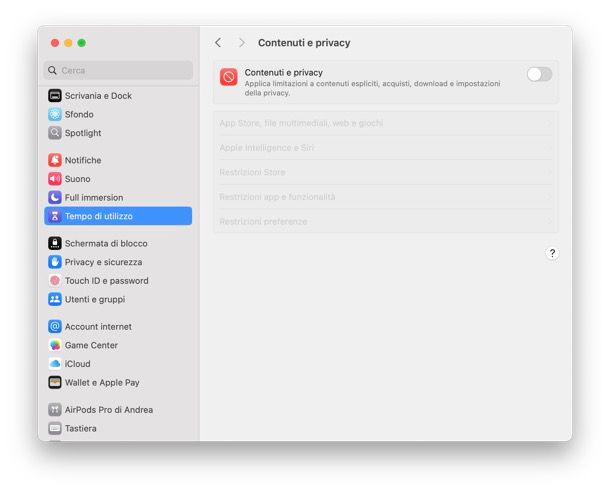This screenshot has height=491, width=610.
Task: Click the Spotlight magnifier icon
Action: [x=55, y=133]
